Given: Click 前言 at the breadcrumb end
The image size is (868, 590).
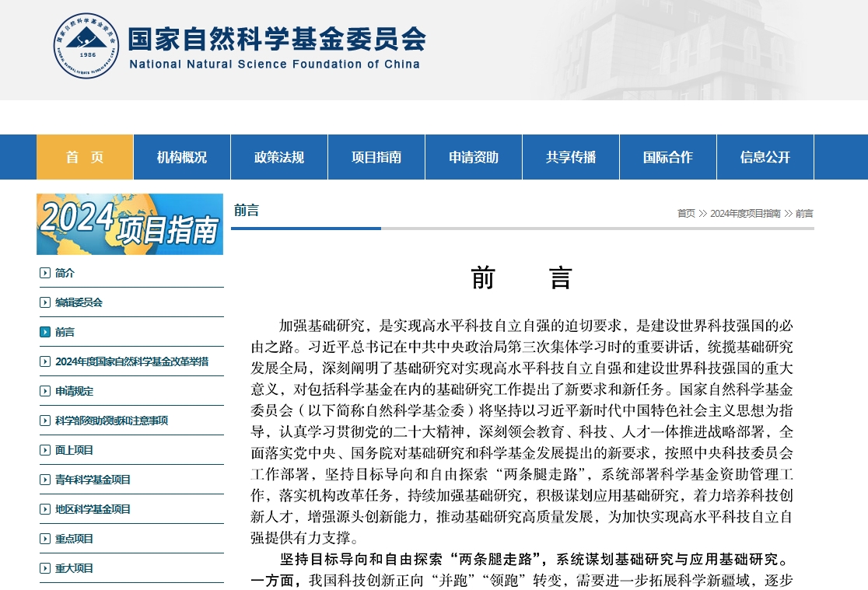Looking at the screenshot, I should (804, 214).
